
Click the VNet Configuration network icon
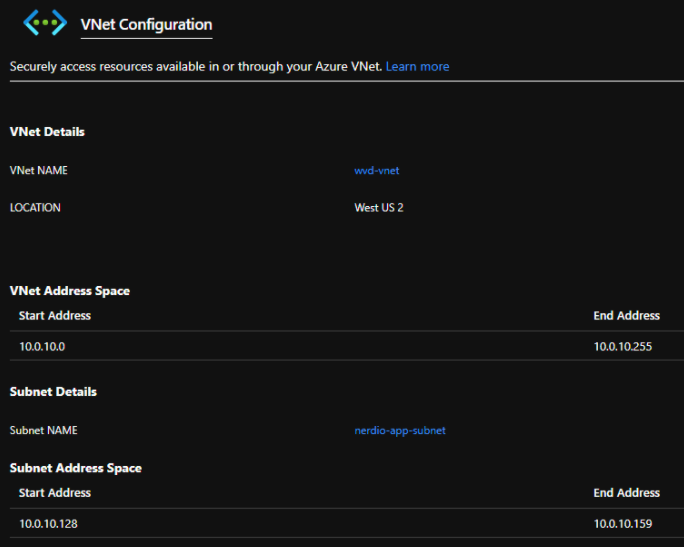click(x=44, y=24)
